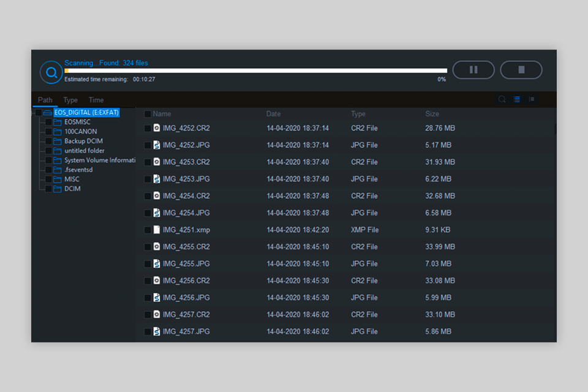
Task: Check the EOSMISC folder checkbox
Action: 48,123
